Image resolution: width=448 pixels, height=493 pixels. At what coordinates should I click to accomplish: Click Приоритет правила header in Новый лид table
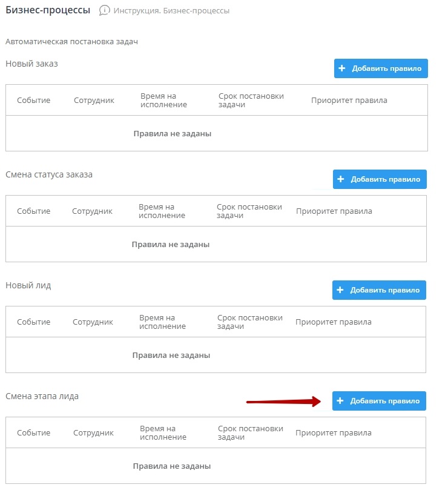tap(333, 322)
